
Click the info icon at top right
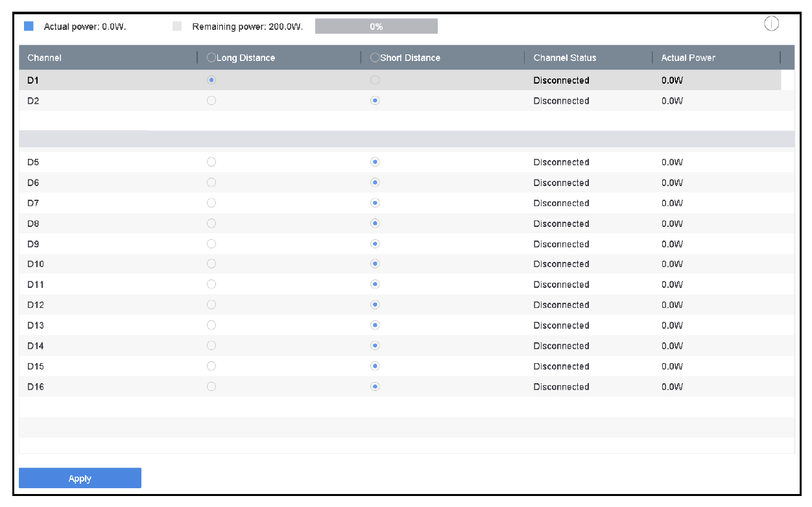coord(771,25)
